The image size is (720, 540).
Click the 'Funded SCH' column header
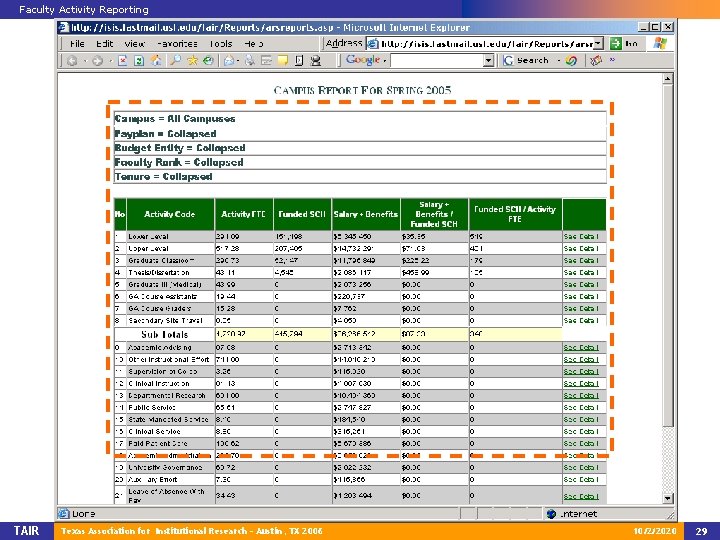tap(302, 214)
